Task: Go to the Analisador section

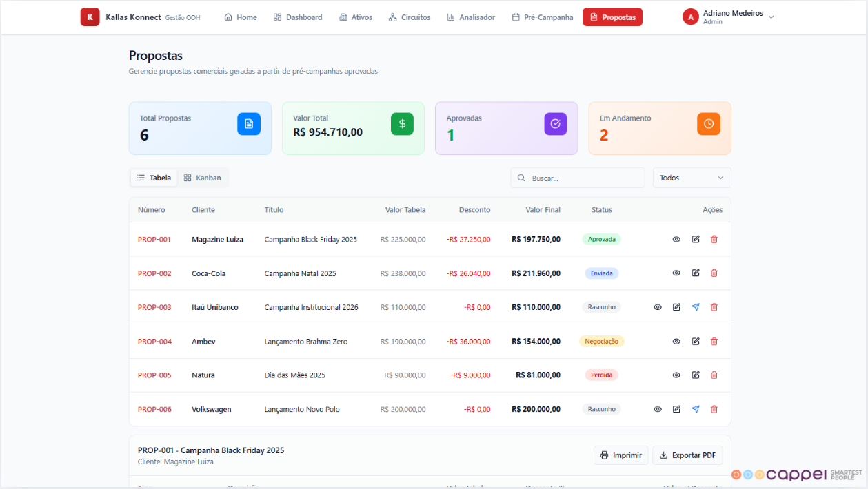Action: click(471, 17)
